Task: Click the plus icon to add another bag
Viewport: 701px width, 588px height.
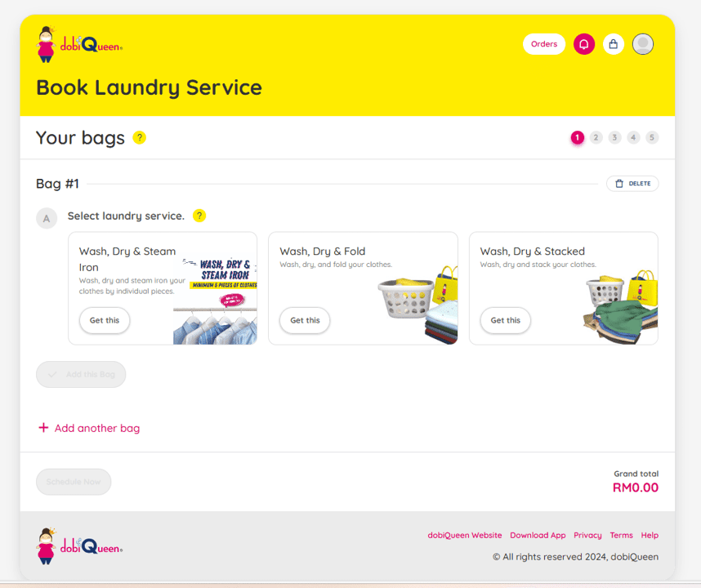Action: point(43,428)
